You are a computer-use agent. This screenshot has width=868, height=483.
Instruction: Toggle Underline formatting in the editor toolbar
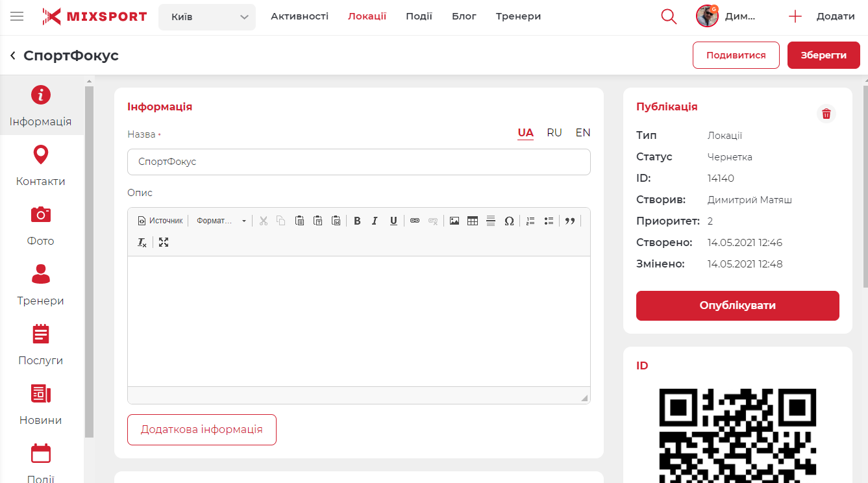tap(393, 221)
